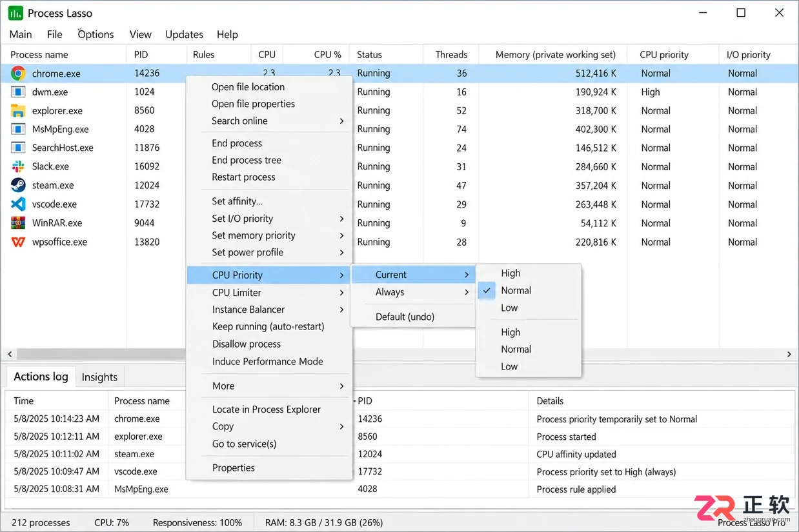Viewport: 799px width, 532px height.
Task: Click the 402,300 K memory value
Action: 596,130
